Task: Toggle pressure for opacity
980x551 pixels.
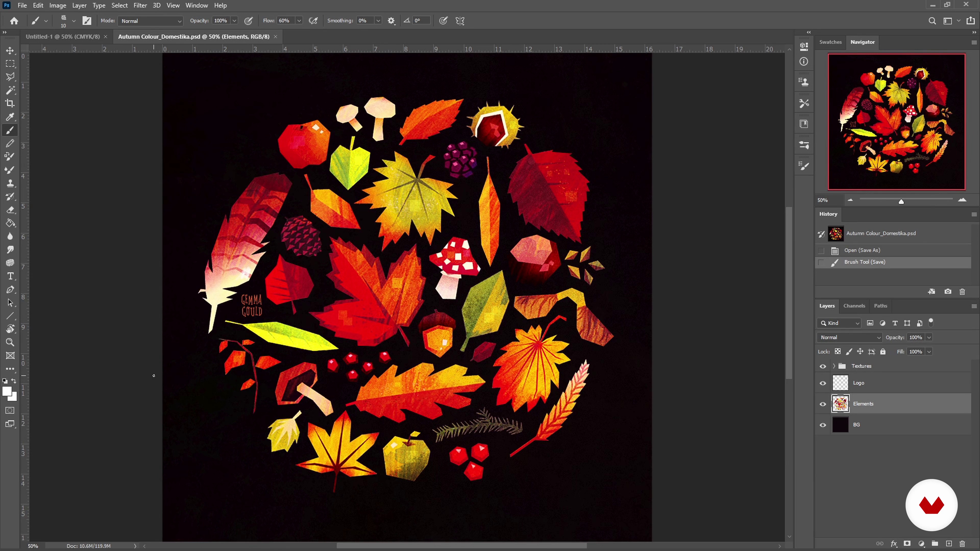Action: (x=248, y=21)
